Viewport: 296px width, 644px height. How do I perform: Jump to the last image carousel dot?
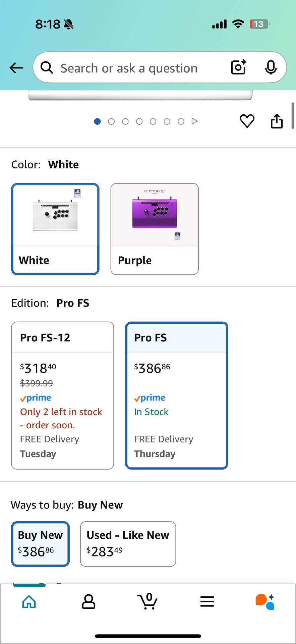point(181,121)
